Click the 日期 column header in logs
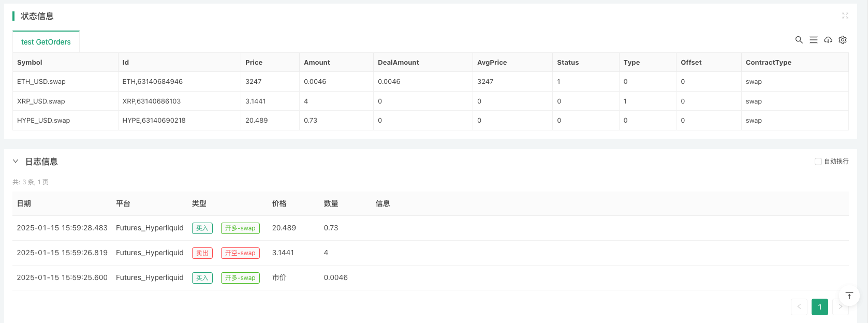This screenshot has width=868, height=323. tap(24, 204)
